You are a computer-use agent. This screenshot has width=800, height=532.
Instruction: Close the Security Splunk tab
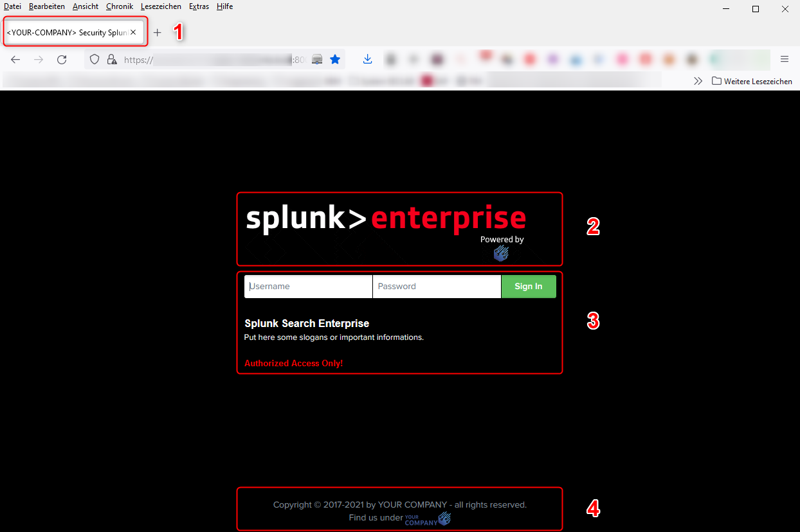(133, 32)
